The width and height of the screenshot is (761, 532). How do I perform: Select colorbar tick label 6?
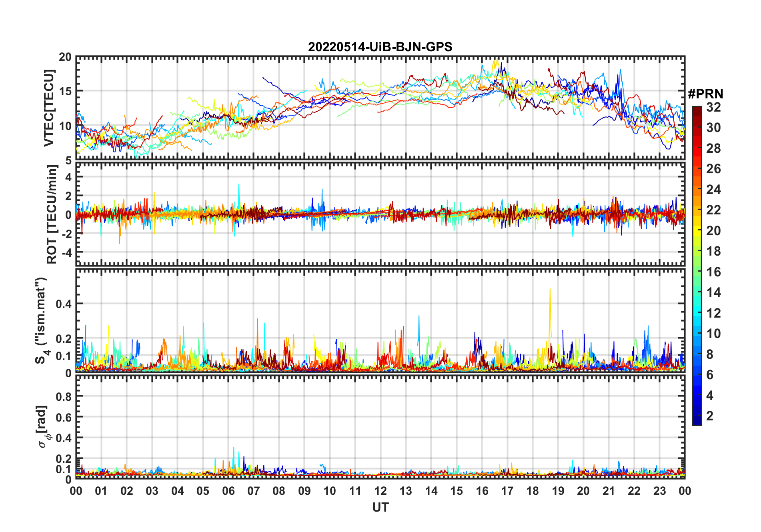[710, 375]
